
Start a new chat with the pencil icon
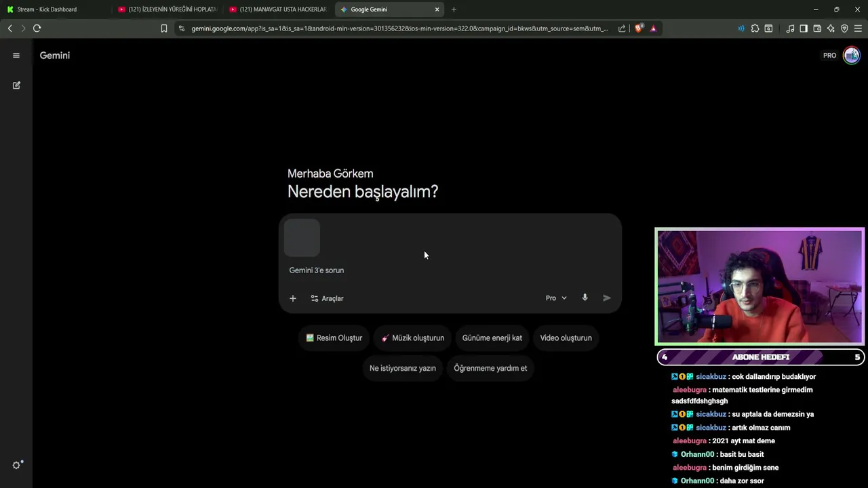[x=16, y=85]
